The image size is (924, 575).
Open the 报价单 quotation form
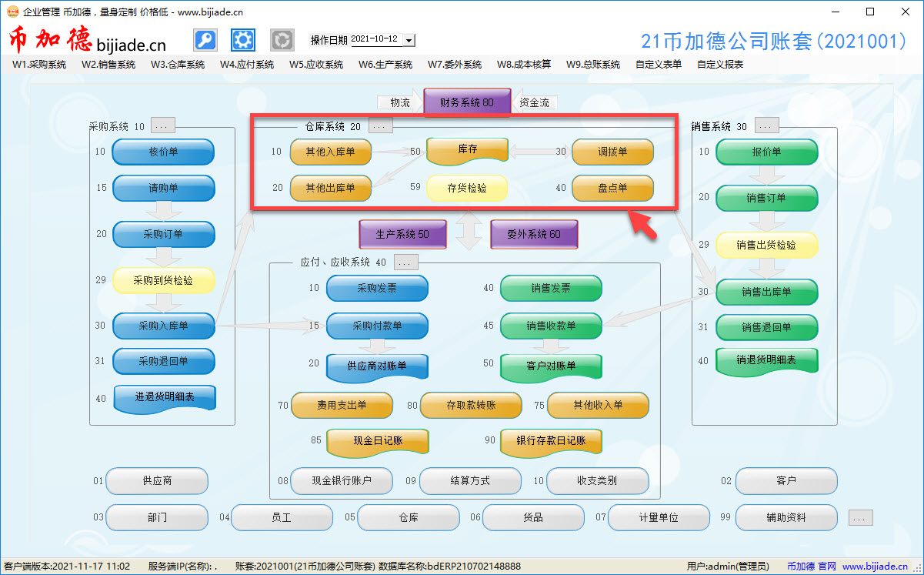click(766, 152)
